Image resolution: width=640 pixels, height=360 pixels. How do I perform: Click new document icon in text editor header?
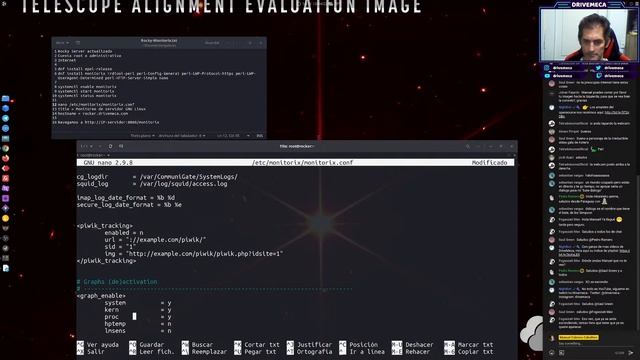point(78,42)
